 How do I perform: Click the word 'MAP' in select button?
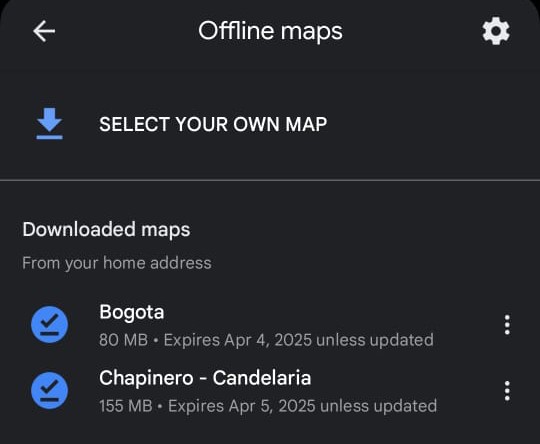click(306, 124)
